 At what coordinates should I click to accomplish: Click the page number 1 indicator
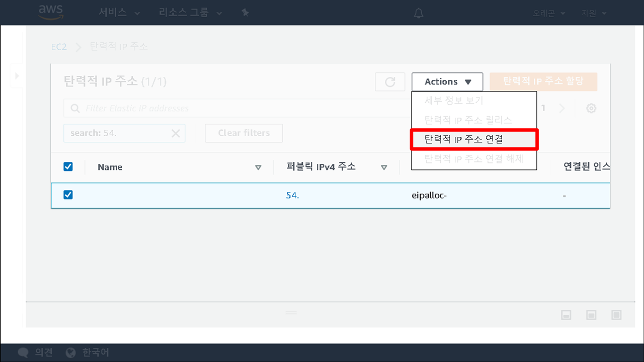click(x=543, y=108)
